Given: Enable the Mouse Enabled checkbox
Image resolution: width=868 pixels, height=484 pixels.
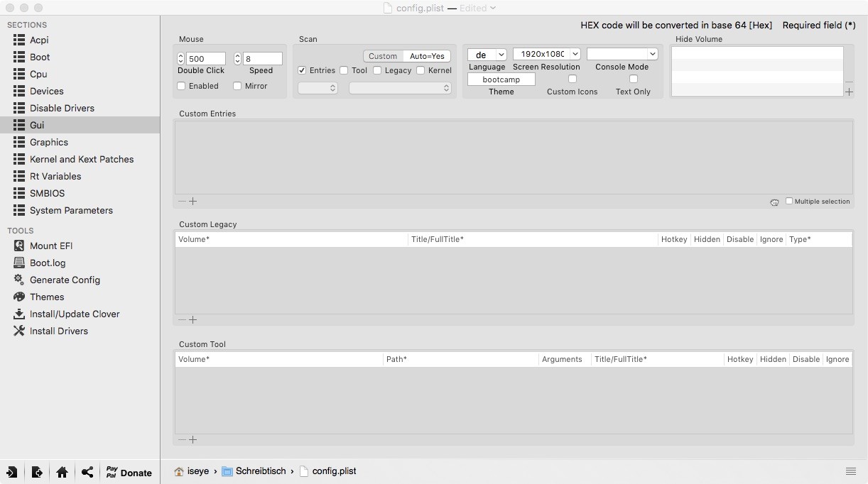Looking at the screenshot, I should click(x=181, y=86).
